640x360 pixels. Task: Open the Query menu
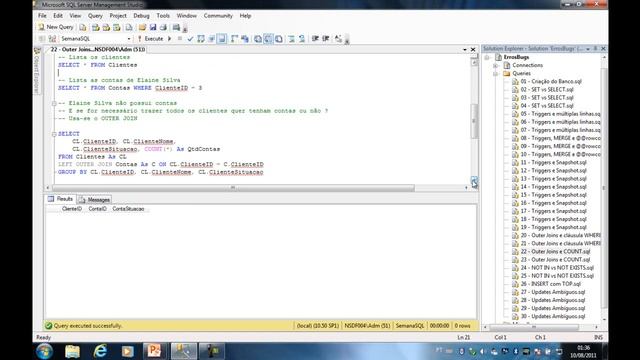[95, 16]
